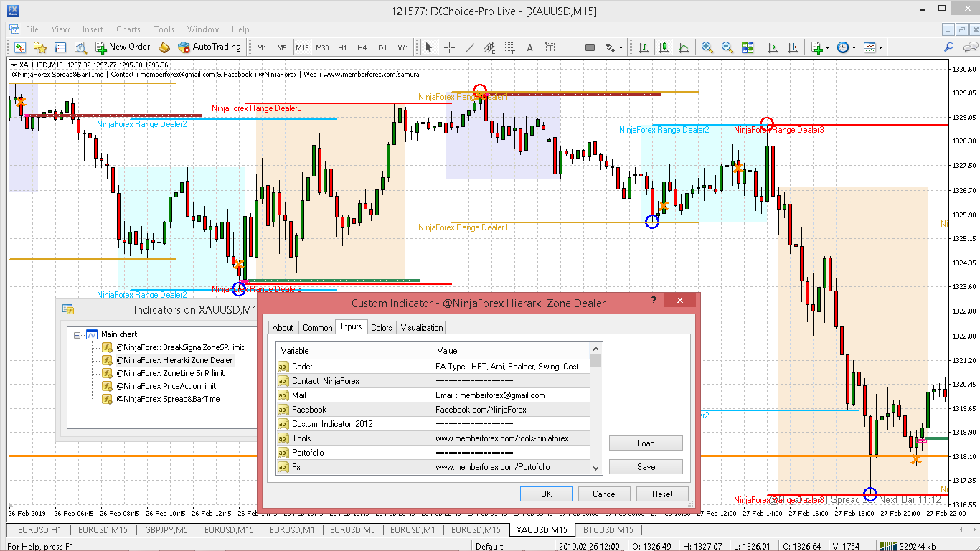
Task: Select the equidistant channel tool
Action: tap(489, 47)
